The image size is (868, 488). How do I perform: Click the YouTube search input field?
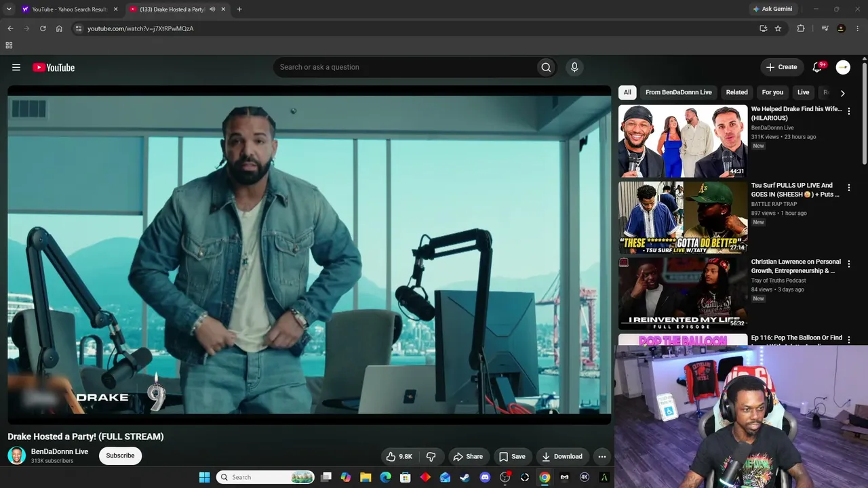coord(404,67)
